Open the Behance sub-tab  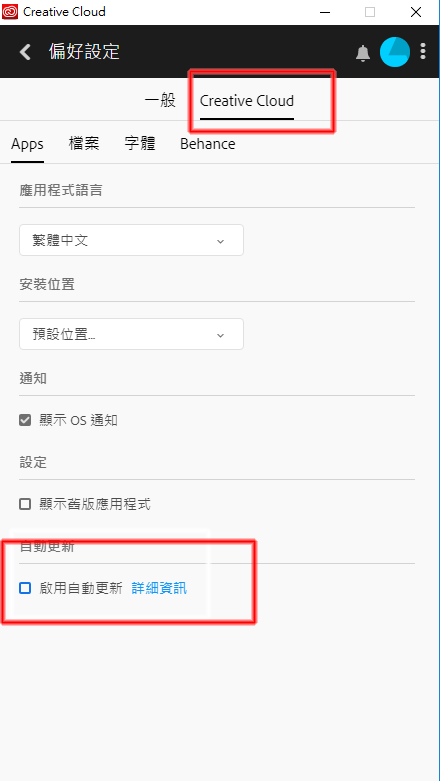pyautogui.click(x=208, y=144)
